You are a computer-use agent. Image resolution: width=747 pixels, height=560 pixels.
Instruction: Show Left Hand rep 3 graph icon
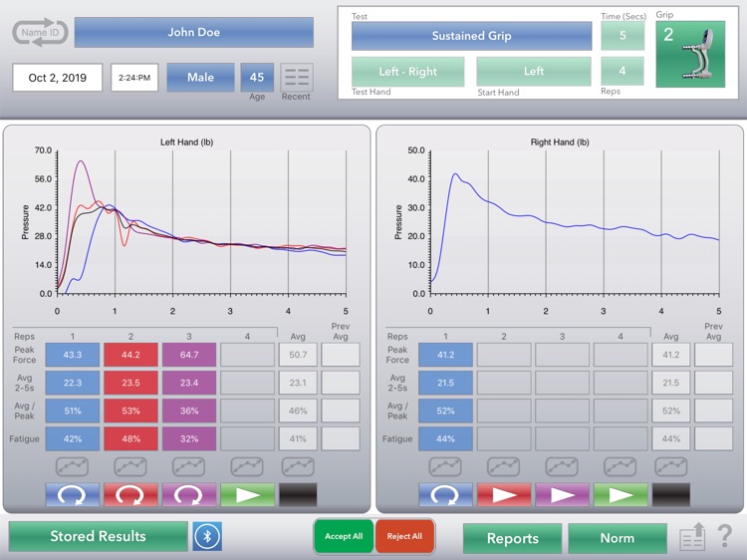point(188,466)
